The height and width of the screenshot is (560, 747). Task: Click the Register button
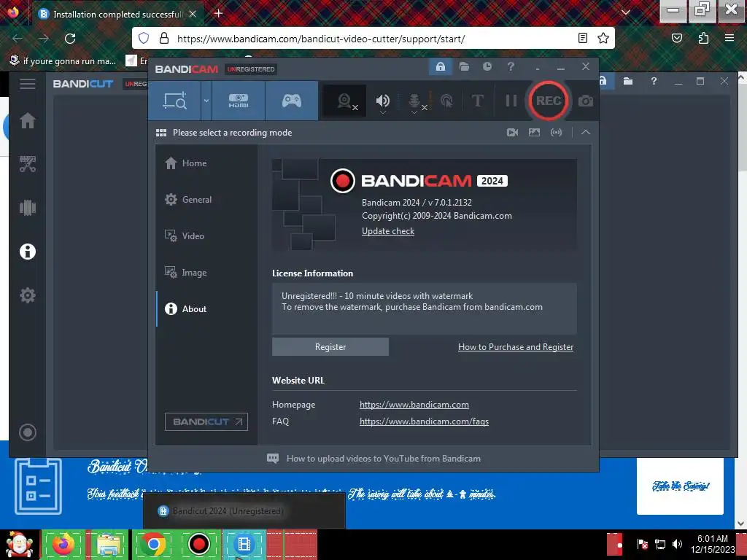(330, 347)
